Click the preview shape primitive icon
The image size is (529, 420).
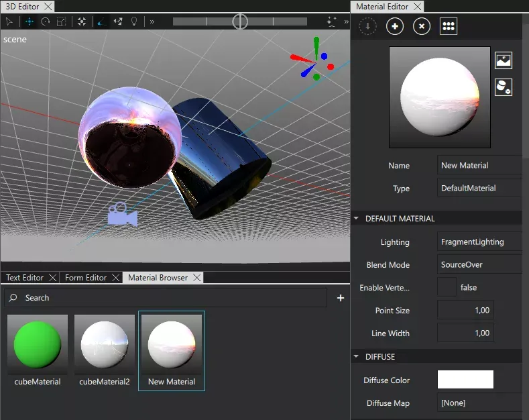click(504, 87)
